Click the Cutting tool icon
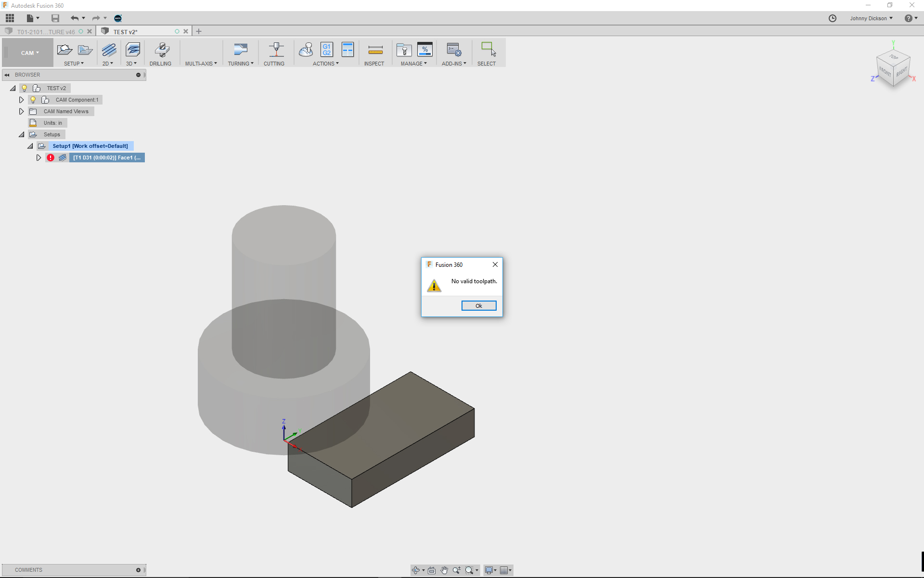 (x=276, y=50)
